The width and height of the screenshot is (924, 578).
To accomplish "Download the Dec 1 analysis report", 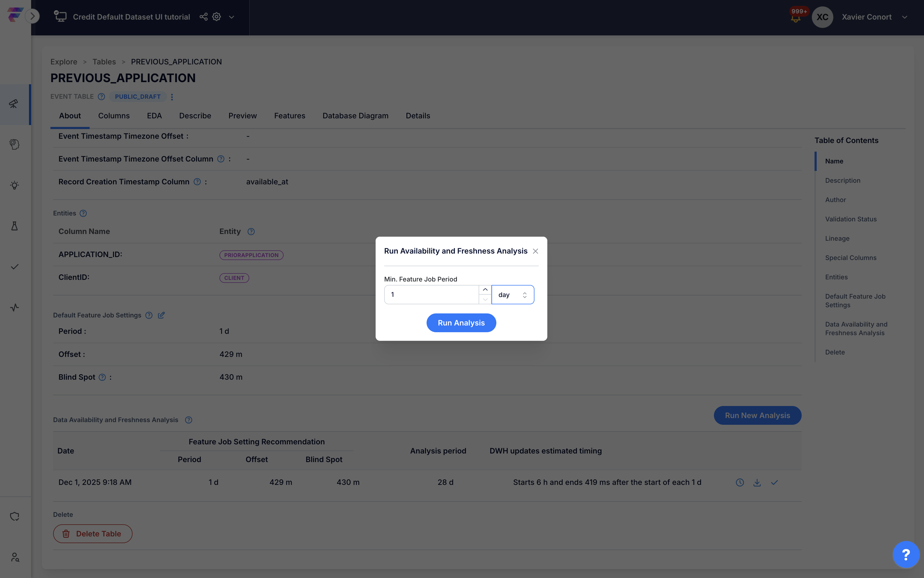I will [x=757, y=482].
